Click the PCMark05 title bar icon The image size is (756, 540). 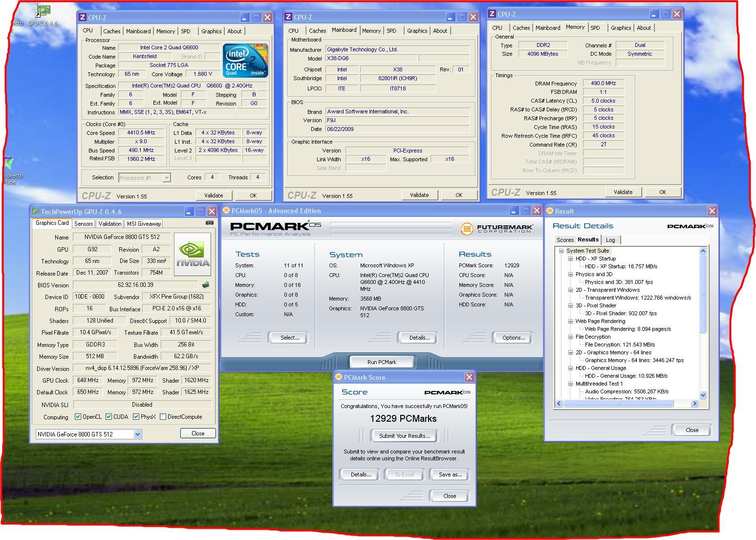point(226,211)
